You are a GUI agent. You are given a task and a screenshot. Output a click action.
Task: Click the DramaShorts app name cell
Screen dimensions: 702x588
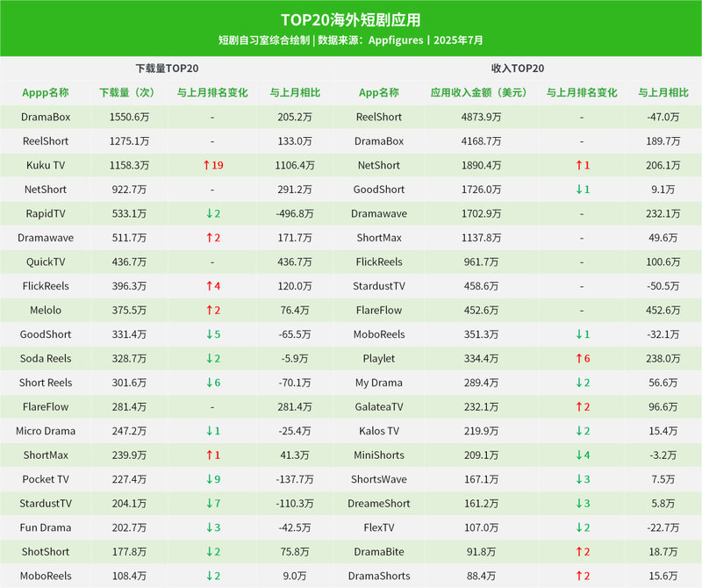pyautogui.click(x=379, y=576)
